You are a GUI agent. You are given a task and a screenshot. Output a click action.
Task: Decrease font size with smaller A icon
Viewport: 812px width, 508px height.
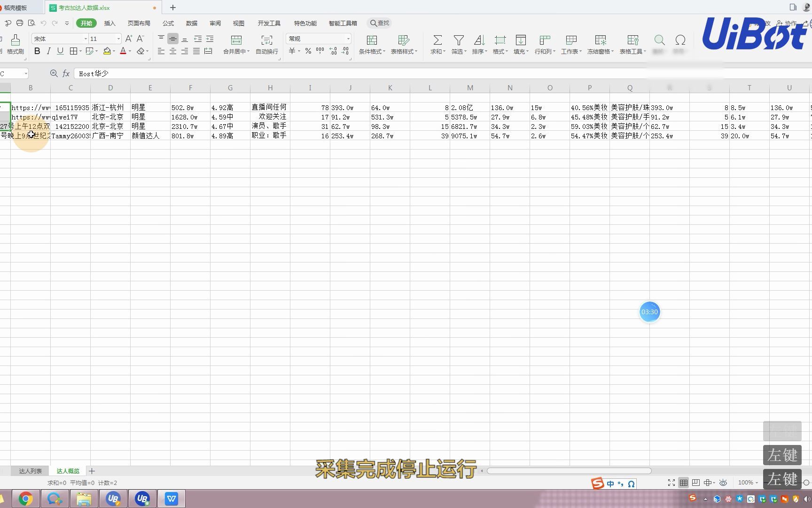tap(140, 39)
